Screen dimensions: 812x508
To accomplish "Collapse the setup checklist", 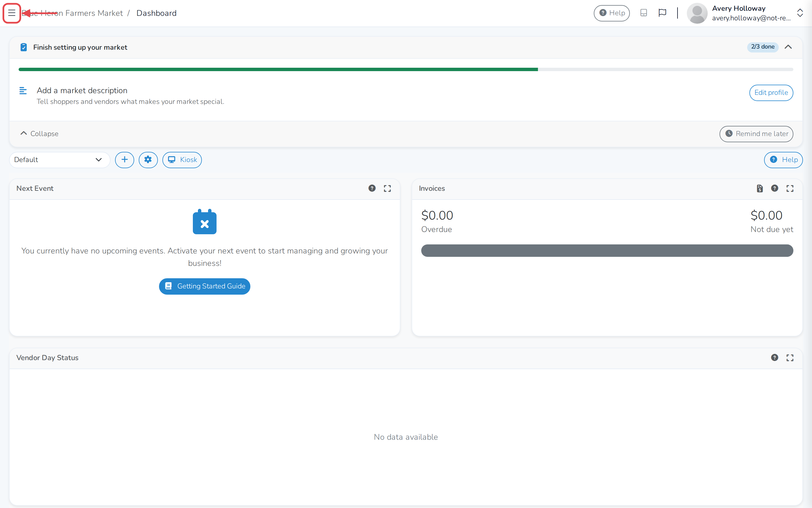I will pyautogui.click(x=39, y=134).
